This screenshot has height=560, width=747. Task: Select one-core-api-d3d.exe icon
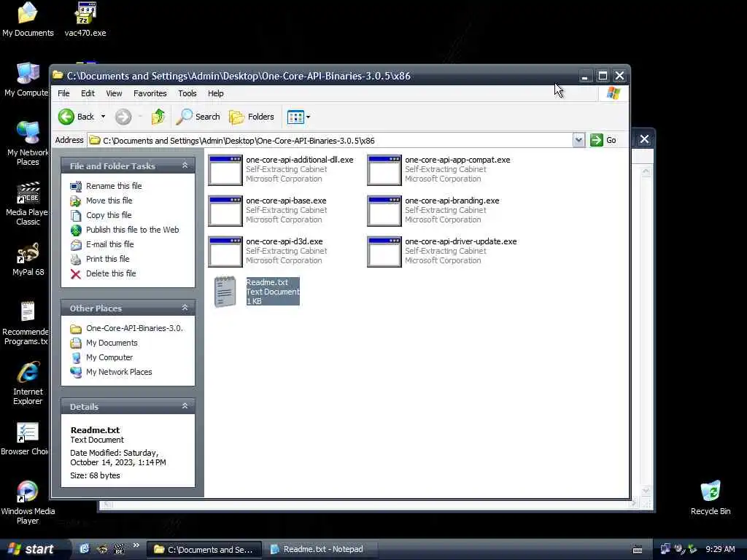(x=225, y=252)
